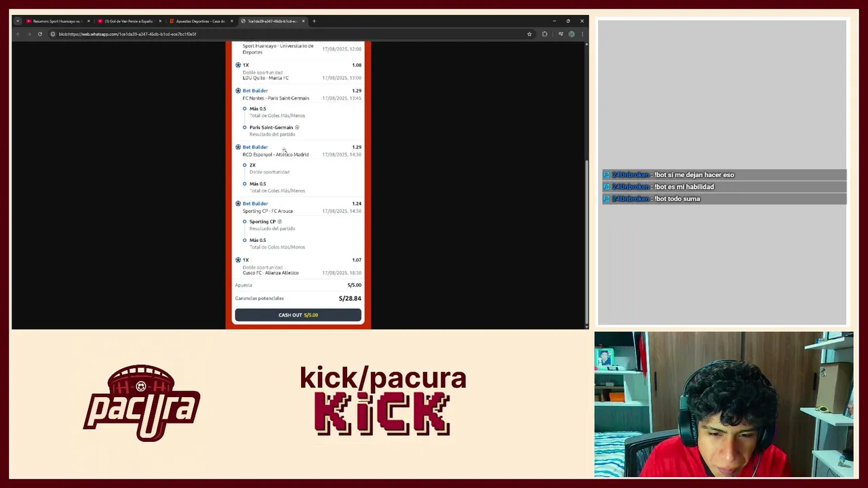Click soccer ball icon beside Cusco FC 1X
868x488 pixels.
[238, 260]
